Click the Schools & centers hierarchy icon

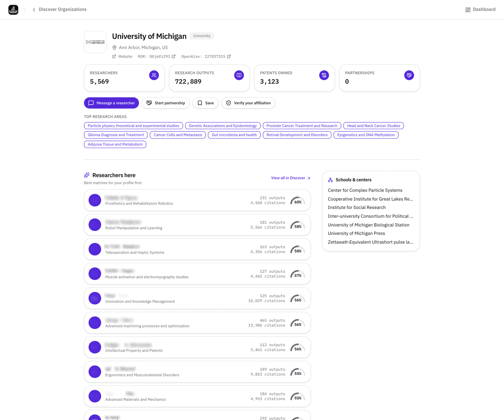tap(330, 180)
